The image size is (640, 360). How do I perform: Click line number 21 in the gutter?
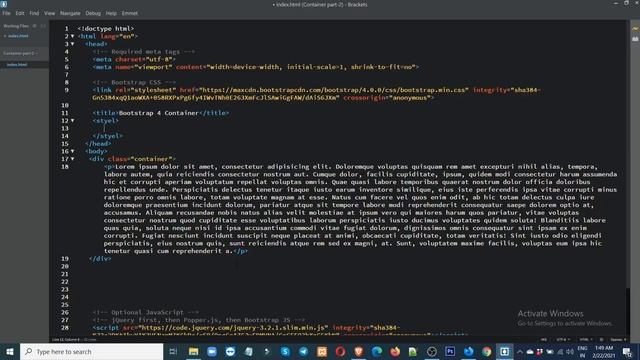(65, 274)
